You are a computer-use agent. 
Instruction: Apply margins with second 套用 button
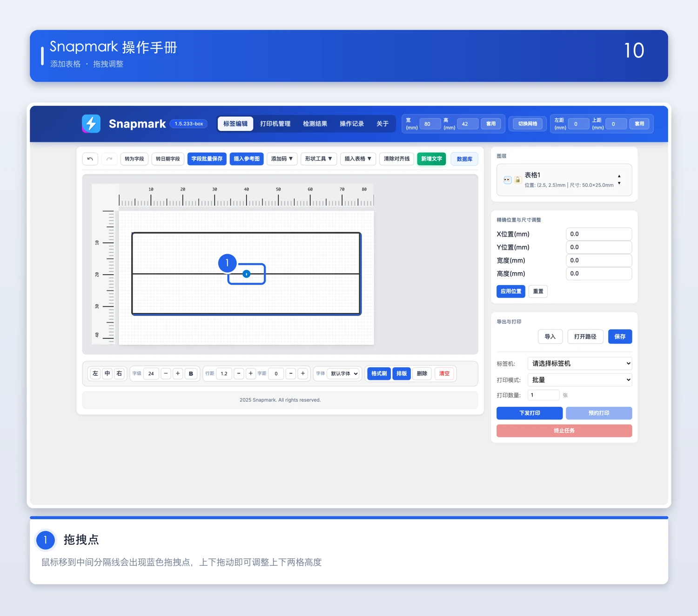[639, 124]
